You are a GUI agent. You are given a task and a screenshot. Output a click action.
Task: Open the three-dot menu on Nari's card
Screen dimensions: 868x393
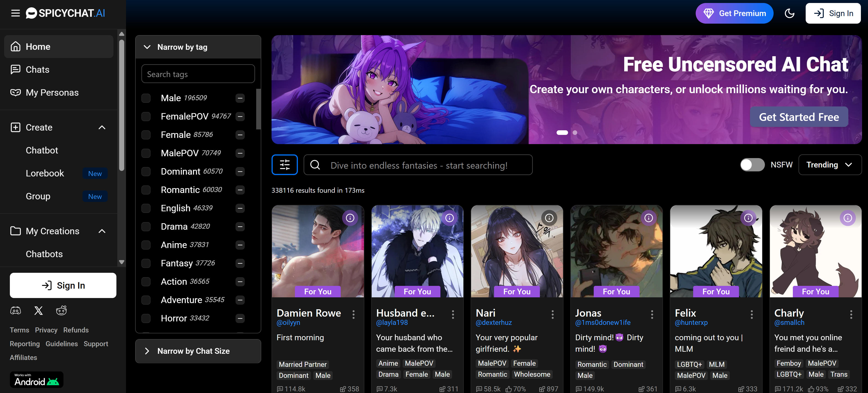coord(553,314)
